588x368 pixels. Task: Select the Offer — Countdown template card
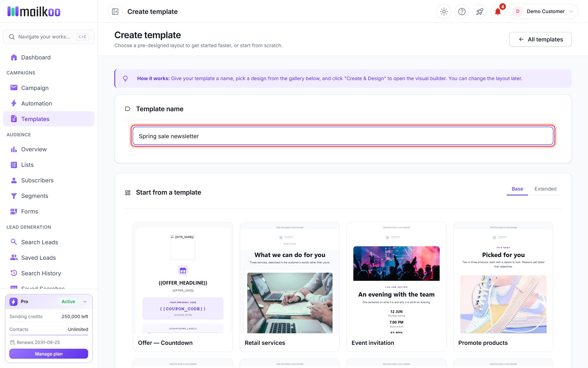point(183,287)
